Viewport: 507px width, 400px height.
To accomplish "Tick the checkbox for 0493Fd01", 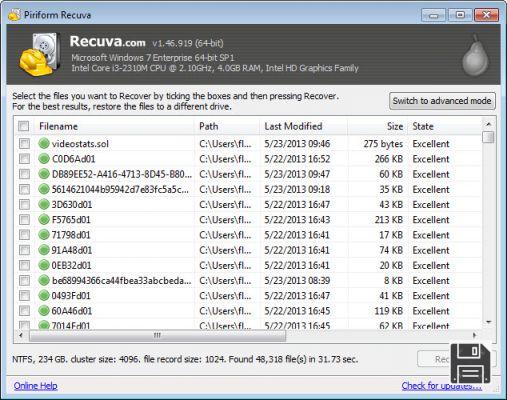I will click(x=24, y=296).
